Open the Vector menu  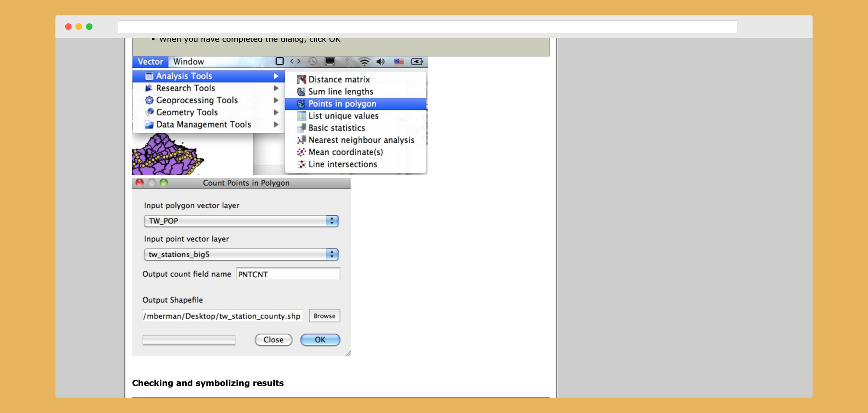pyautogui.click(x=150, y=62)
